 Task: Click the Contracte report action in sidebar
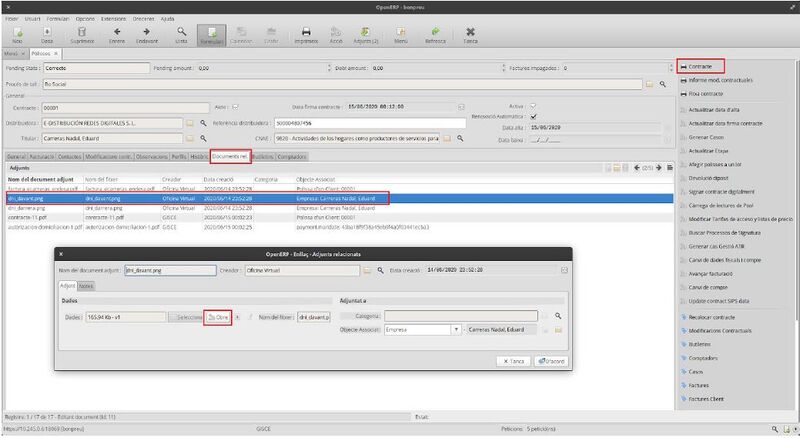pos(708,66)
